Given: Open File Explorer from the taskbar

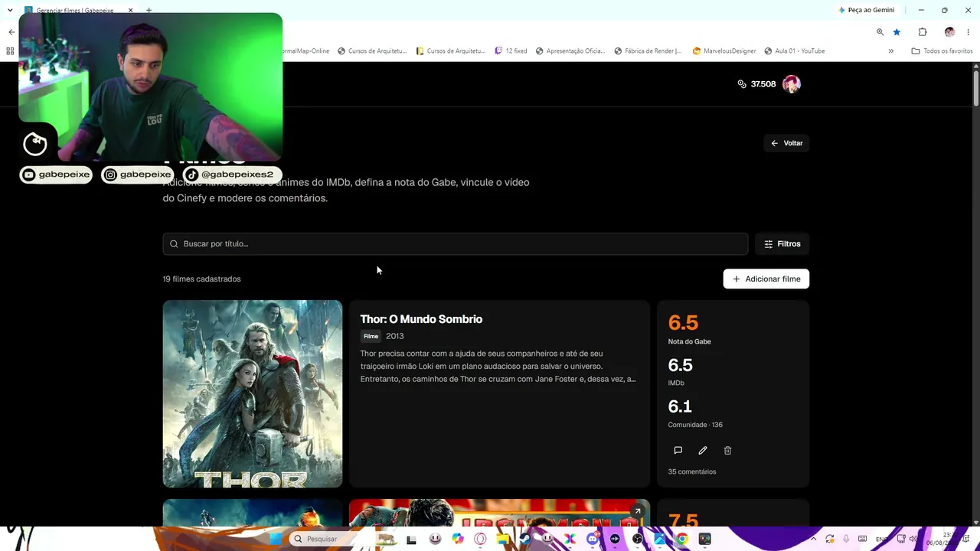Looking at the screenshot, I should (502, 539).
